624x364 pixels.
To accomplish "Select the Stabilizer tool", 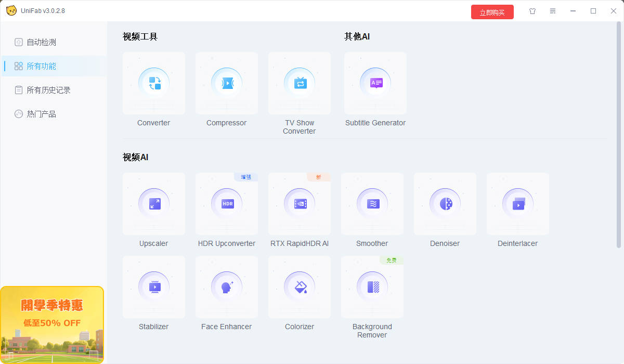I will pos(154,287).
